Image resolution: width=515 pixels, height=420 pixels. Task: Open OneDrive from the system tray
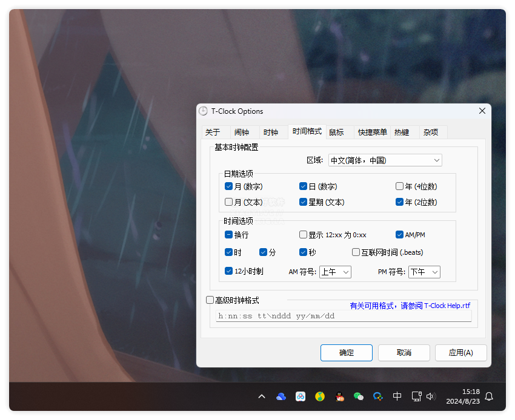pos(281,396)
